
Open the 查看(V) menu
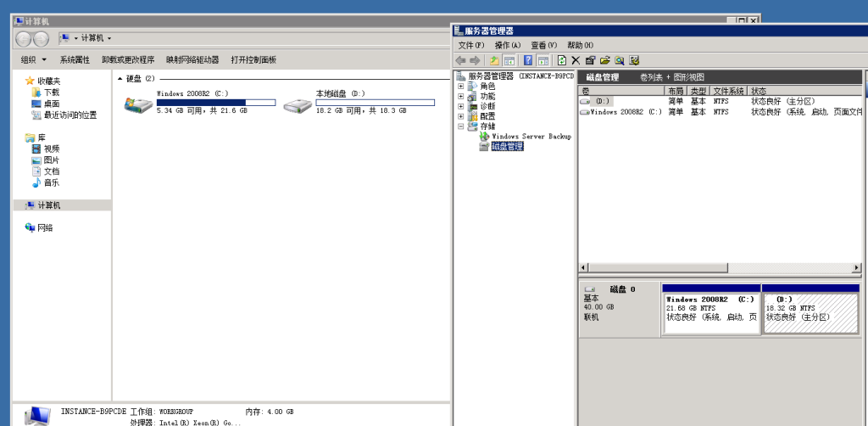(543, 46)
